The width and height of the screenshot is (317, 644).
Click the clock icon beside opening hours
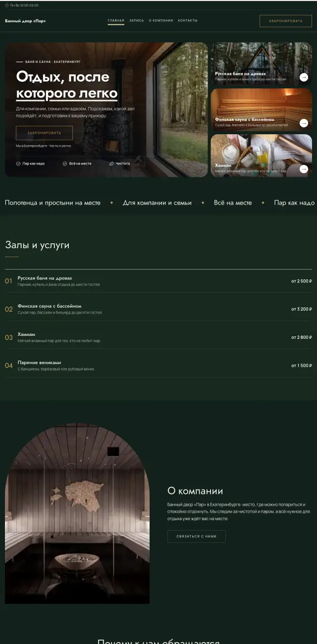click(7, 5)
